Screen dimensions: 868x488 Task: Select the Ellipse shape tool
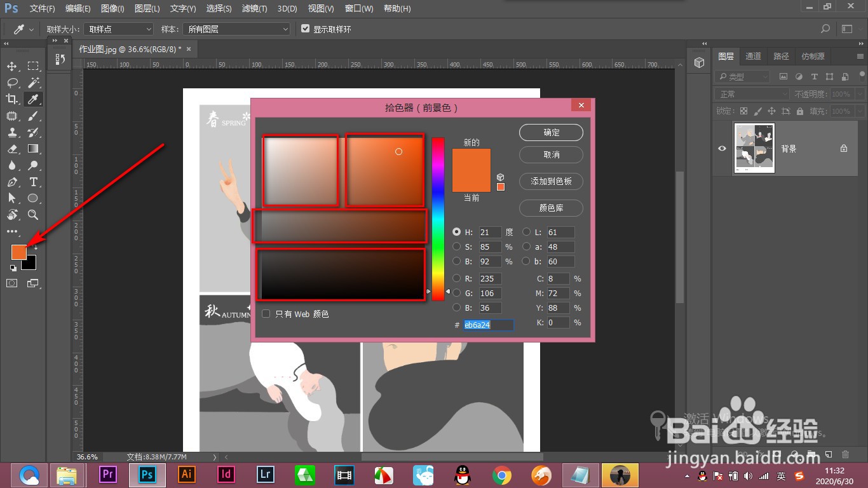coord(33,198)
